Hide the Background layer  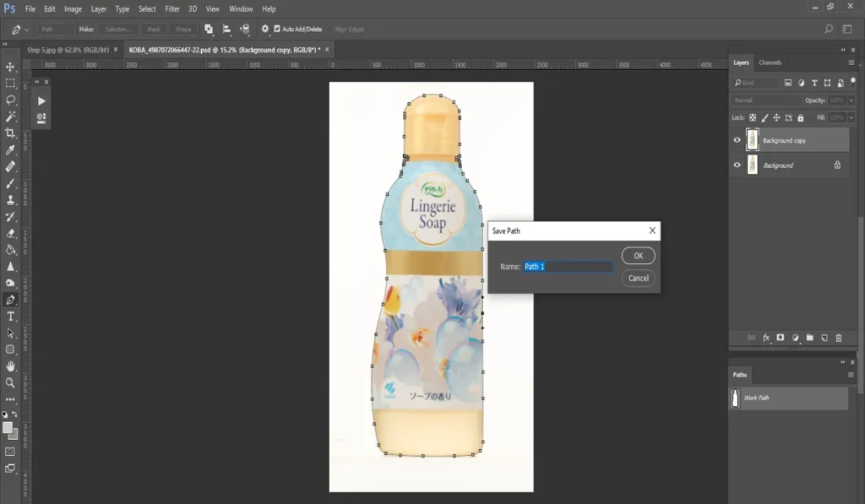coord(737,165)
